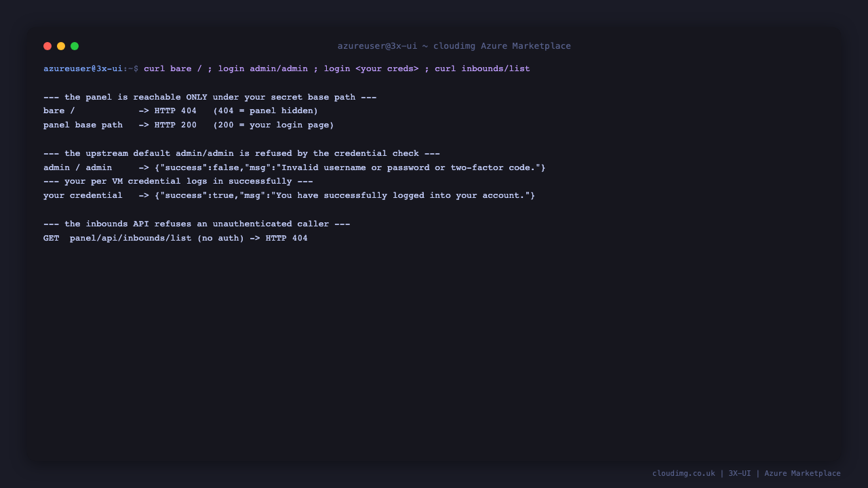Click the heading 'the panel is reachable ONLY under your secret base path'
Image resolution: width=868 pixels, height=488 pixels.
tap(210, 97)
